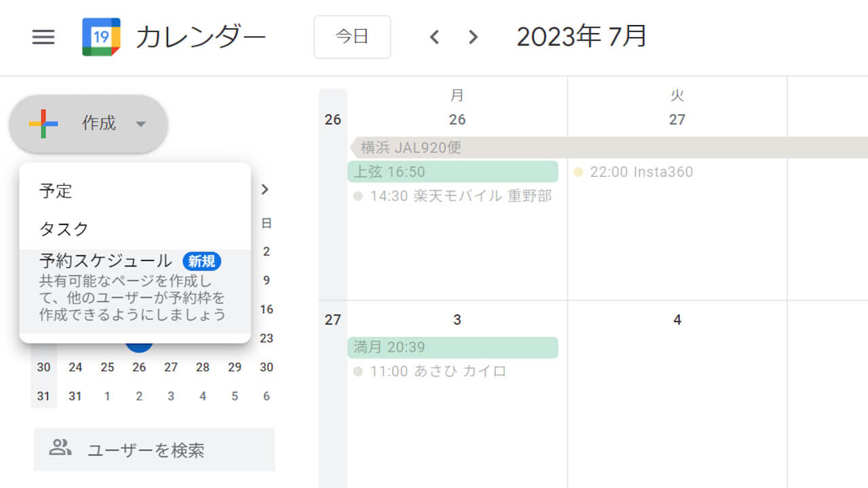This screenshot has height=488, width=868.
Task: Select date 31 in the mini calendar
Action: (75, 396)
